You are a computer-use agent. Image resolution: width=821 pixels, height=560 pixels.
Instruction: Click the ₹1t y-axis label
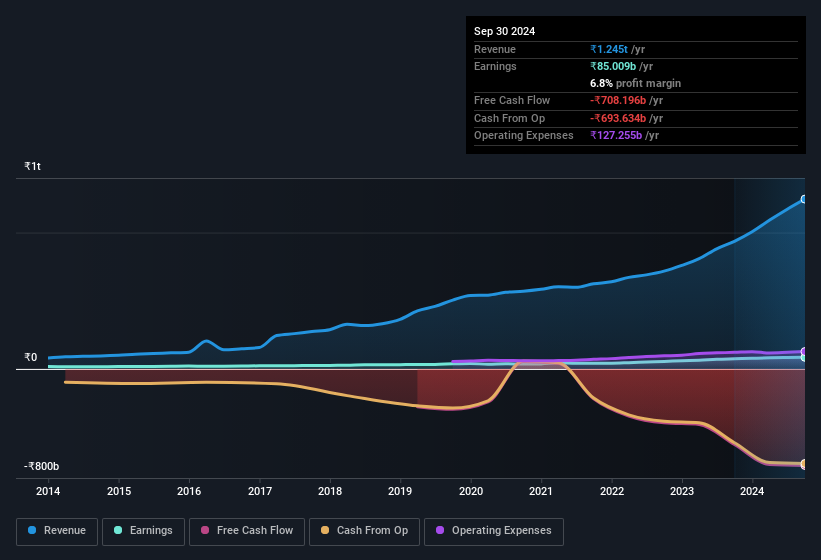click(x=33, y=166)
